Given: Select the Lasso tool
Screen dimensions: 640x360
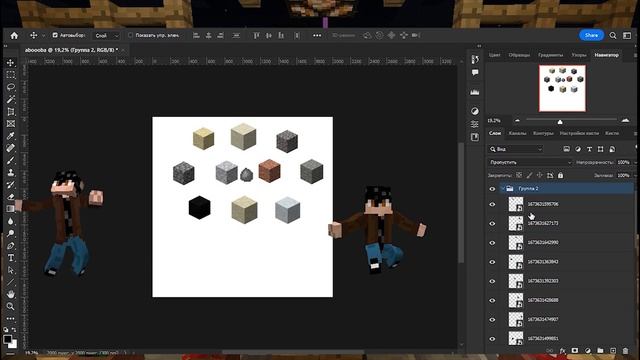Looking at the screenshot, I should pos(11,87).
